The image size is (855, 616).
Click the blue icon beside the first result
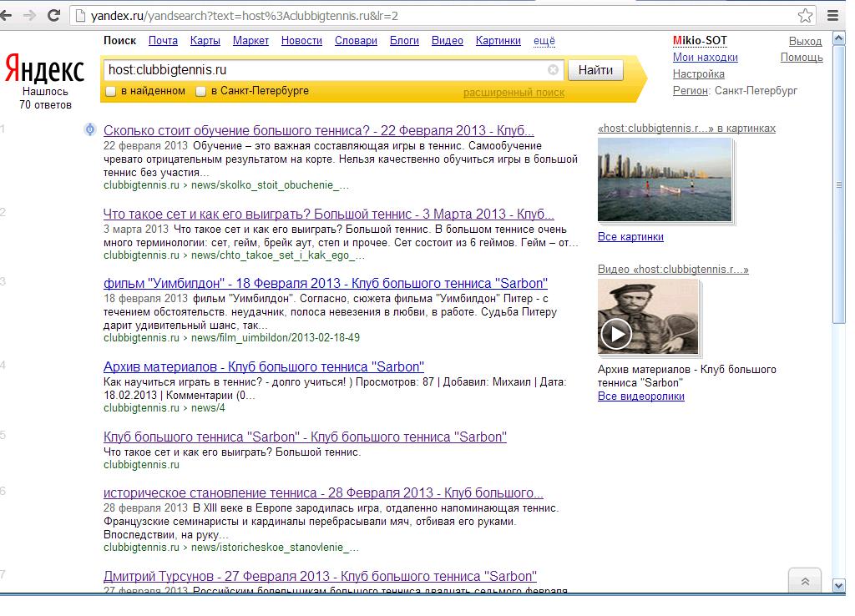click(90, 129)
